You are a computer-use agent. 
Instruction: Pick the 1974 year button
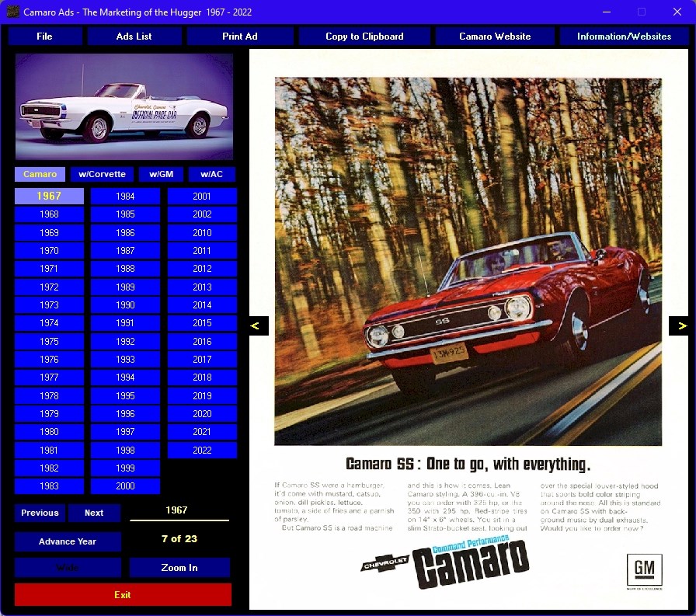coord(49,323)
